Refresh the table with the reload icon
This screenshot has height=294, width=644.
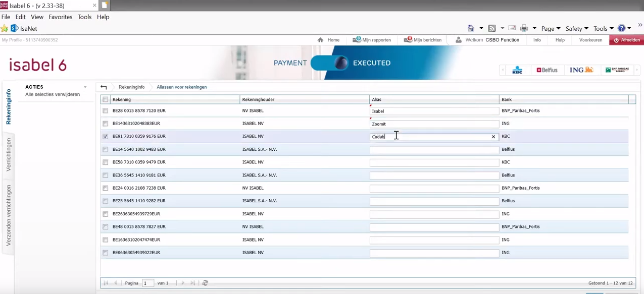(205, 283)
